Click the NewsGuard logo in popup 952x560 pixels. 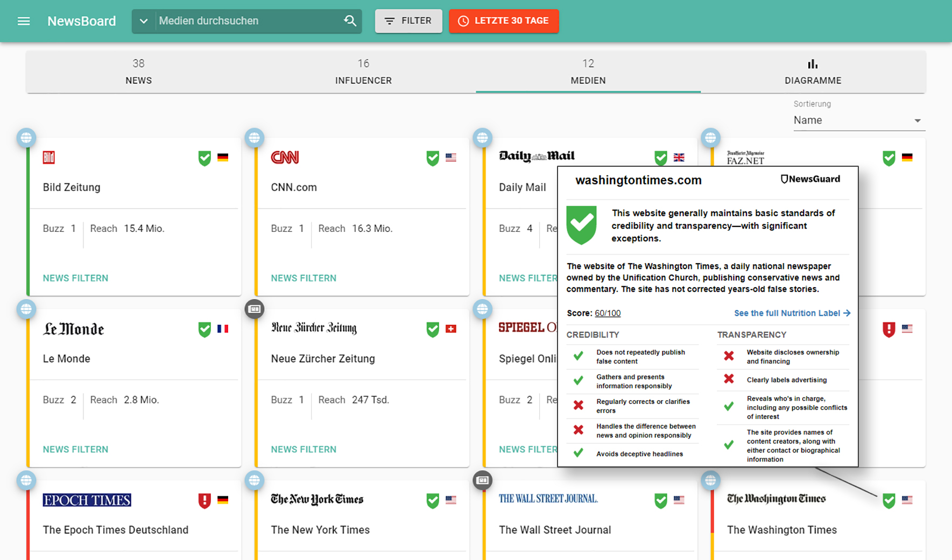point(810,179)
